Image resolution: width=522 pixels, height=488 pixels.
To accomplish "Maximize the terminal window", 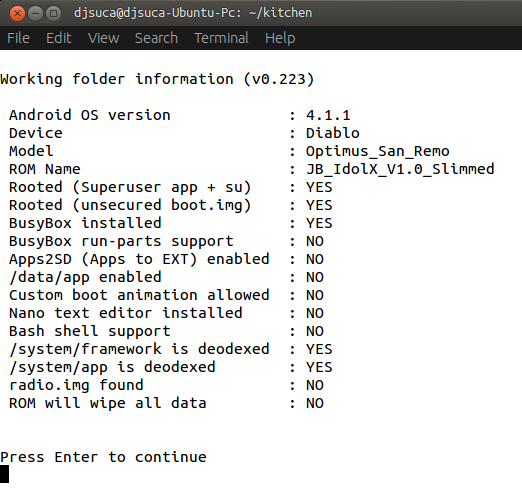I will [x=53, y=14].
